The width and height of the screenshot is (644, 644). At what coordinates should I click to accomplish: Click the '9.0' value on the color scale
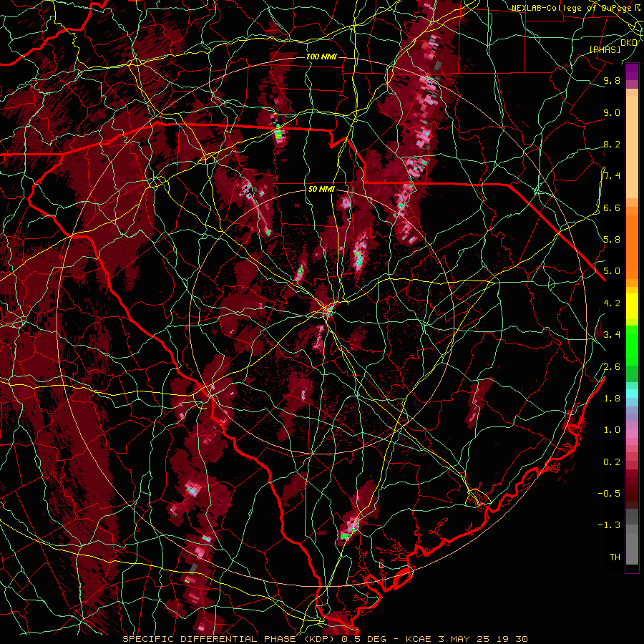coord(612,112)
